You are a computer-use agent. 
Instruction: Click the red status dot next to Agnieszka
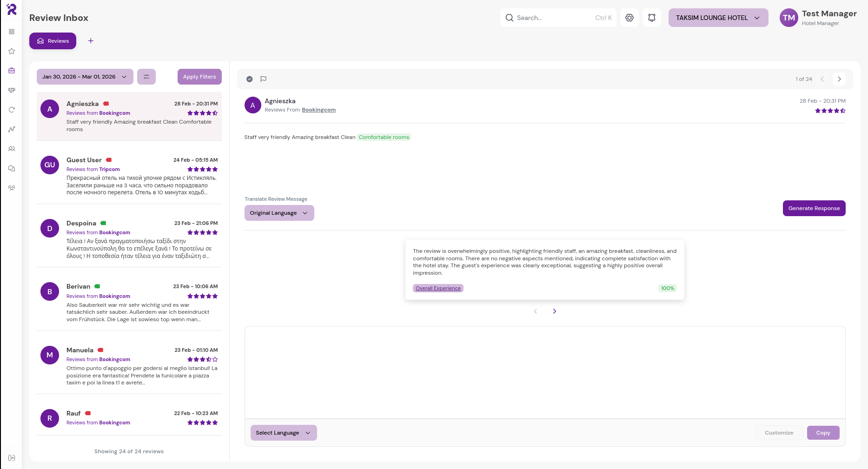106,103
